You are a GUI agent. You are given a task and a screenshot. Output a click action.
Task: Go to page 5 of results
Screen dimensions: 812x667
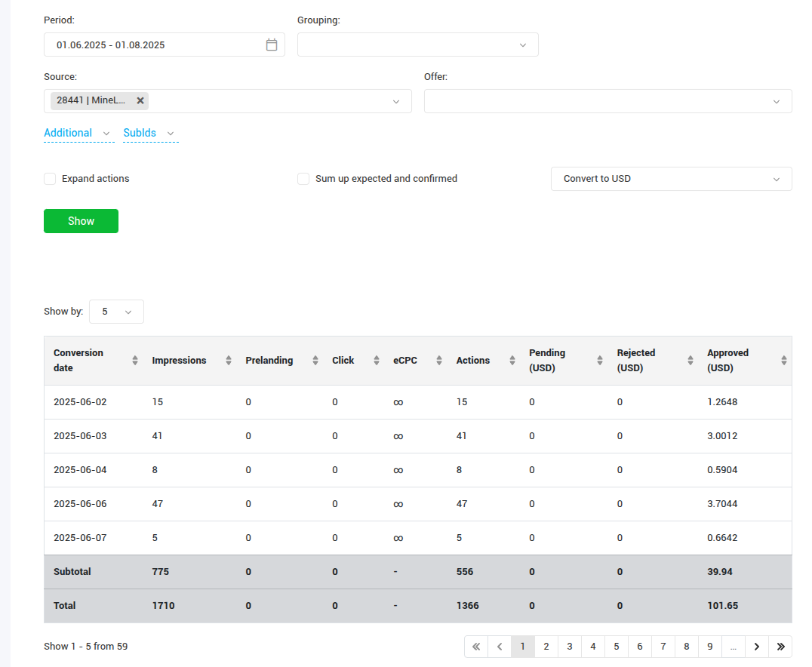[x=617, y=647]
